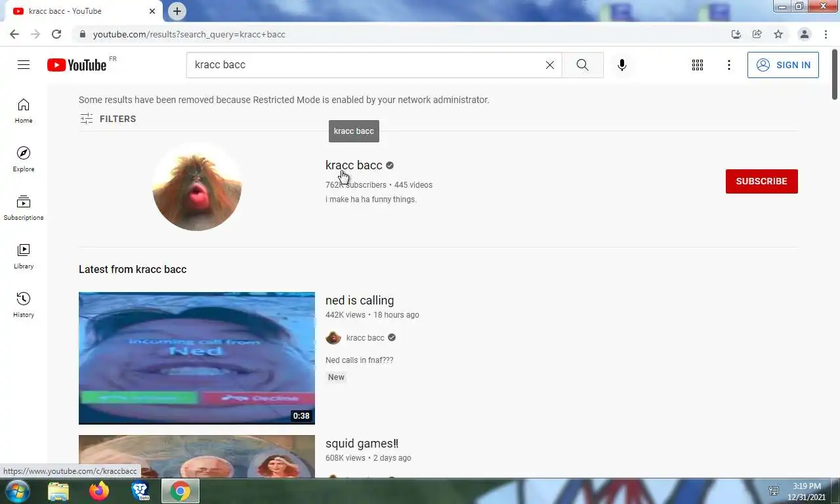Open kracc bacc uploader link under ned video
Image resolution: width=840 pixels, height=504 pixels.
pyautogui.click(x=366, y=338)
